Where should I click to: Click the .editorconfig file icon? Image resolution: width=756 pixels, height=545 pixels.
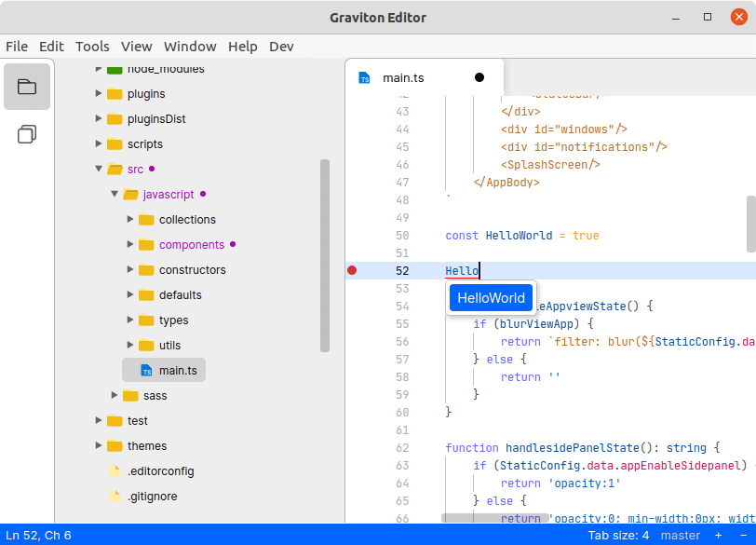pyautogui.click(x=115, y=471)
